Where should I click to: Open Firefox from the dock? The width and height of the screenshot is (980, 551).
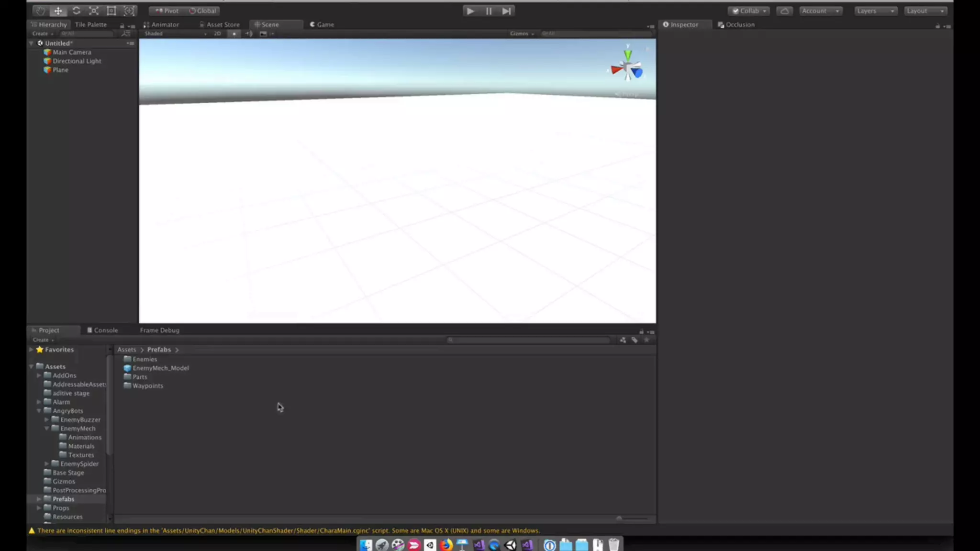click(x=446, y=545)
